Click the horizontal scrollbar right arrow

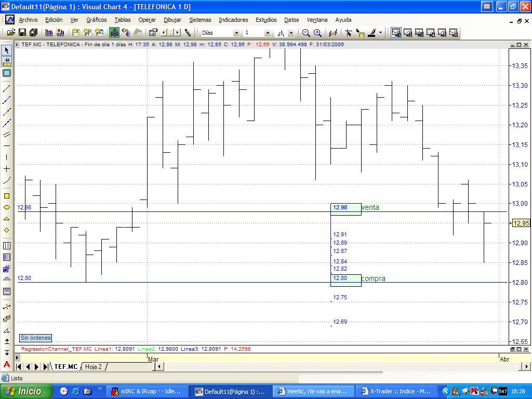click(527, 366)
